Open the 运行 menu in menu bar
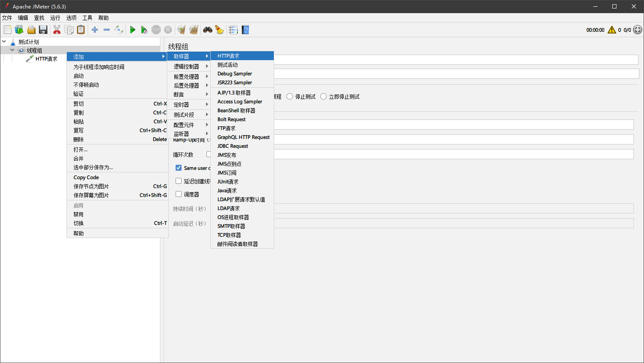This screenshot has width=644, height=363. click(55, 18)
